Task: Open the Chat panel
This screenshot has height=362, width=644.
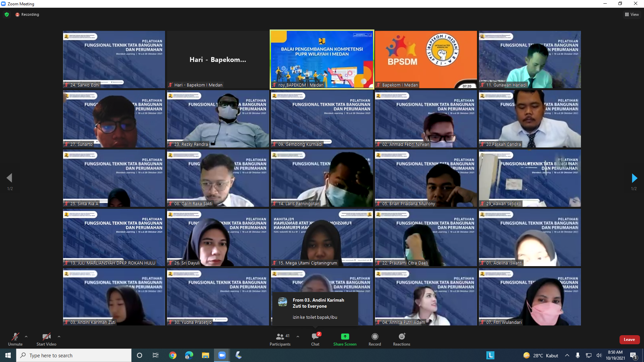Action: pyautogui.click(x=315, y=339)
